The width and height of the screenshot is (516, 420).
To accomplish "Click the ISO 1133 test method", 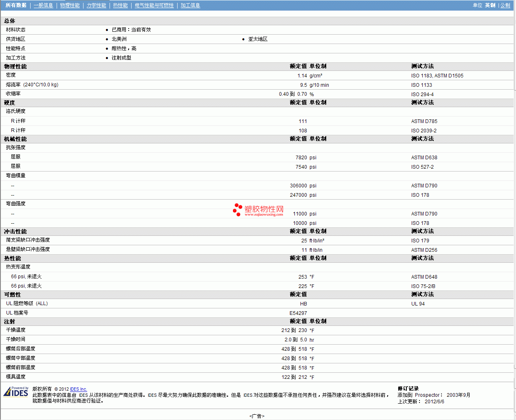I will 422,85.
